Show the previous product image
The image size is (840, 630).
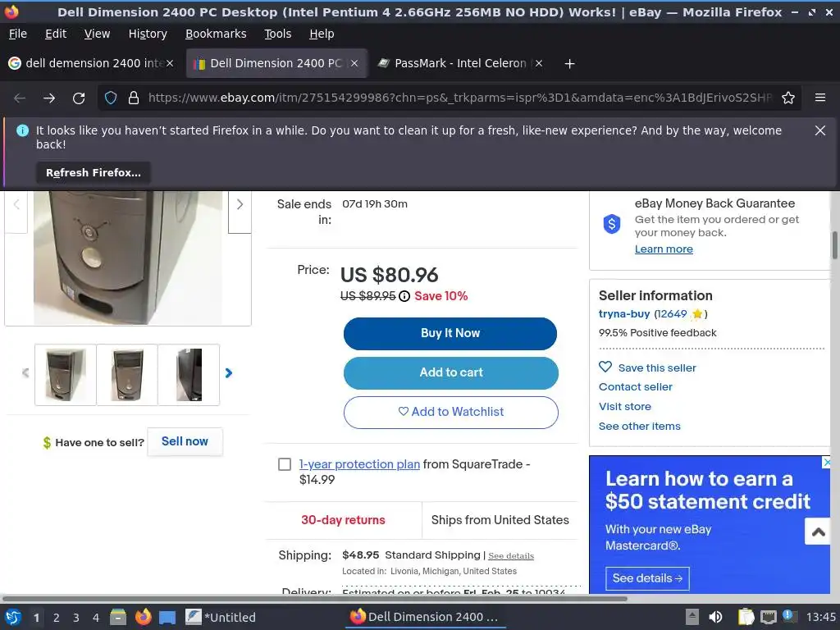[16, 204]
